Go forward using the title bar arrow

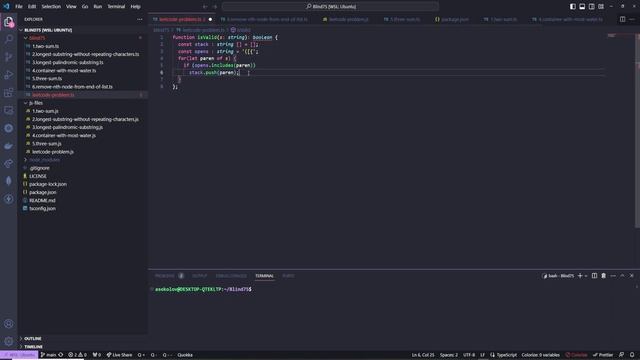(215, 7)
